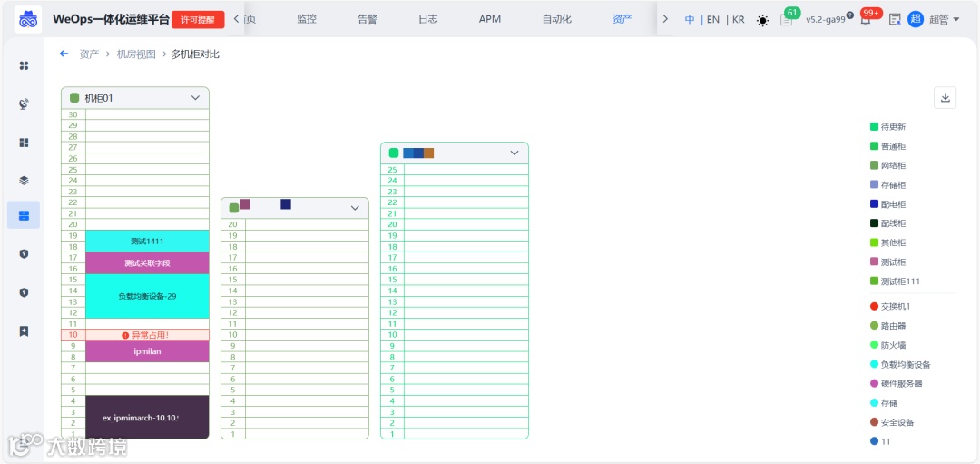The width and height of the screenshot is (980, 464).
Task: Click the 负载均衡设备 legend entry
Action: 900,365
